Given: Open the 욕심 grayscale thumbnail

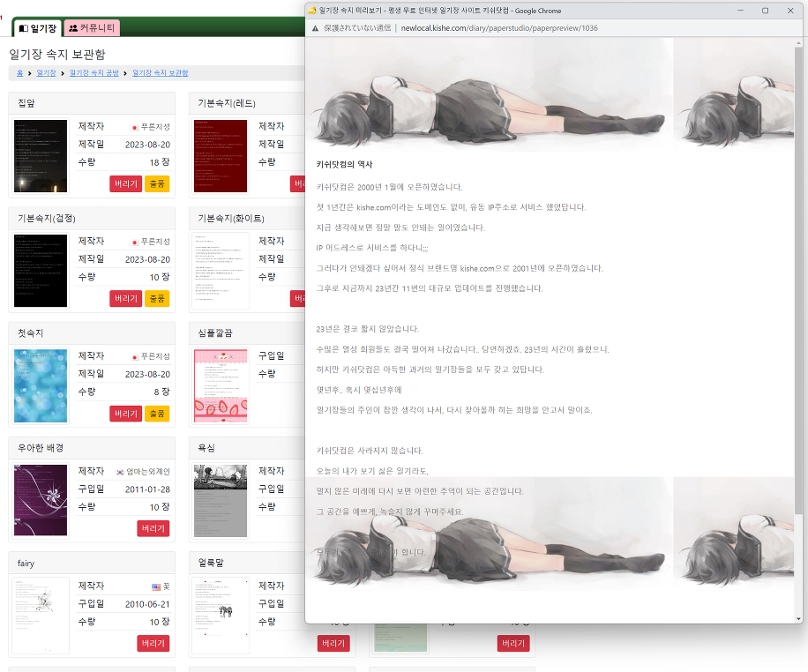Looking at the screenshot, I should click(221, 500).
